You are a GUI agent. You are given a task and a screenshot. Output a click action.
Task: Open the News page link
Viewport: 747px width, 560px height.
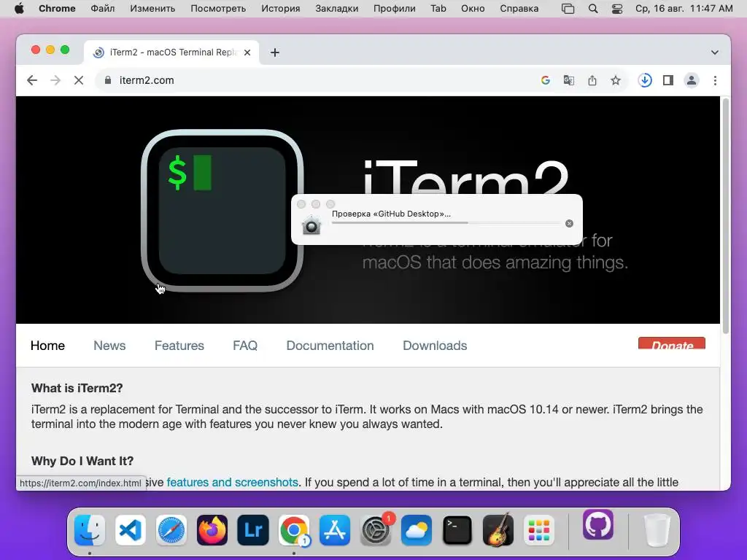(x=109, y=346)
